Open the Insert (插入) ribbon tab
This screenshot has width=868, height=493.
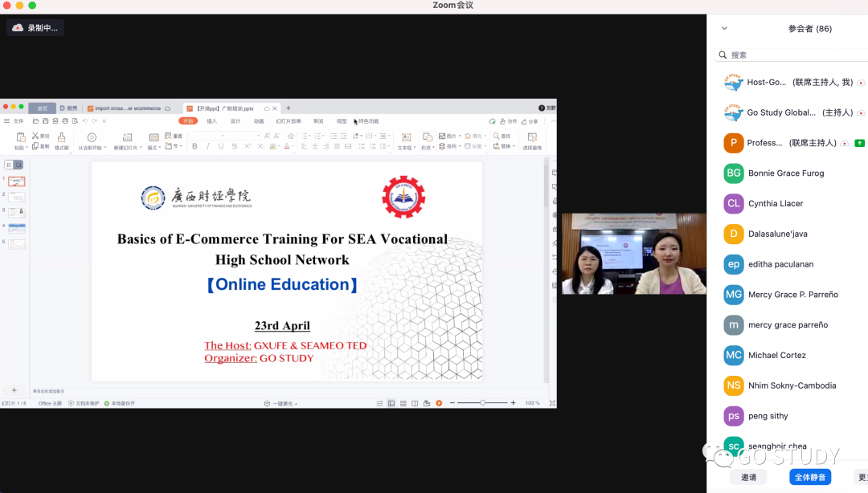211,121
